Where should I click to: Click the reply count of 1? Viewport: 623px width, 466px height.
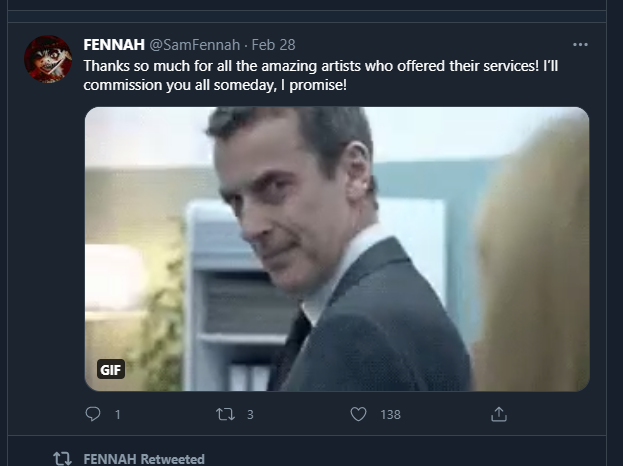(117, 414)
